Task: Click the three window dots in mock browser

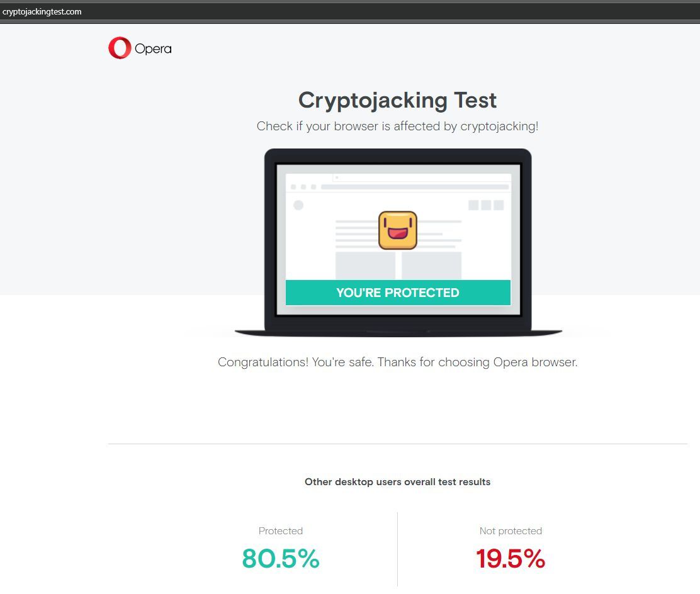Action: 303,187
